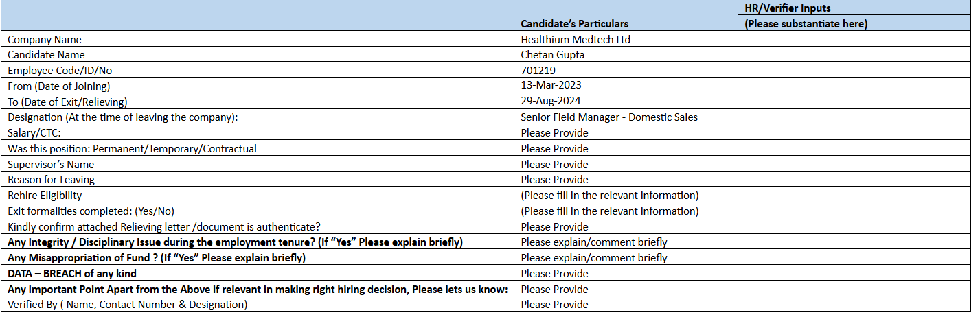This screenshot has height=317, width=980.
Task: Select the "Chetan Gupta" candidate name cell
Action: point(549,55)
